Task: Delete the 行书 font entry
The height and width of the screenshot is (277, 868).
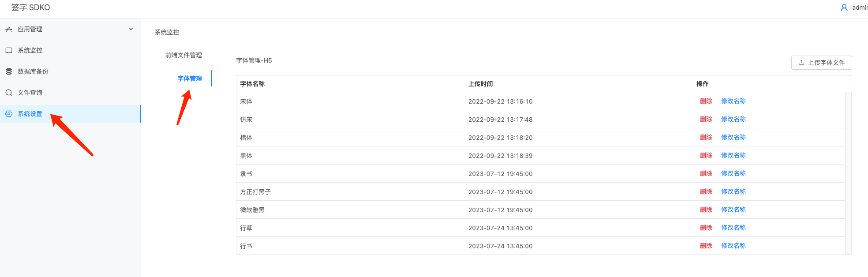Action: click(x=706, y=246)
